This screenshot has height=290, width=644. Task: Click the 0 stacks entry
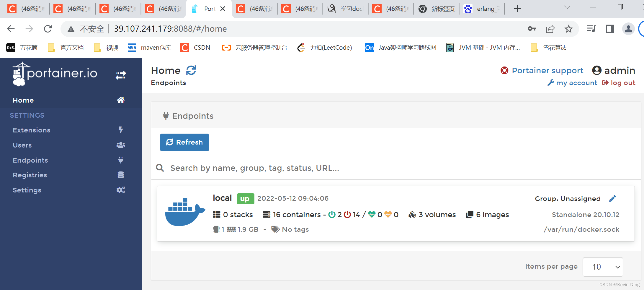[x=233, y=215]
